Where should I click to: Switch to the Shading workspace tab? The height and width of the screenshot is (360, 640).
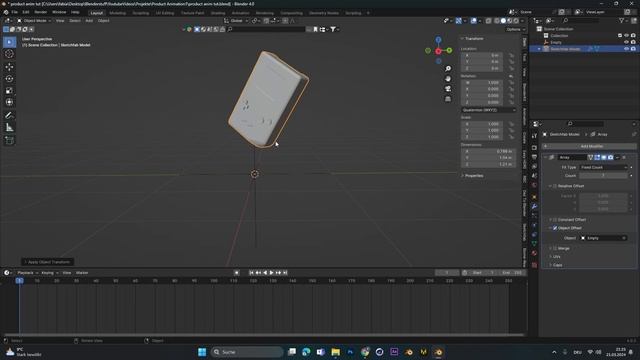pyautogui.click(x=218, y=13)
